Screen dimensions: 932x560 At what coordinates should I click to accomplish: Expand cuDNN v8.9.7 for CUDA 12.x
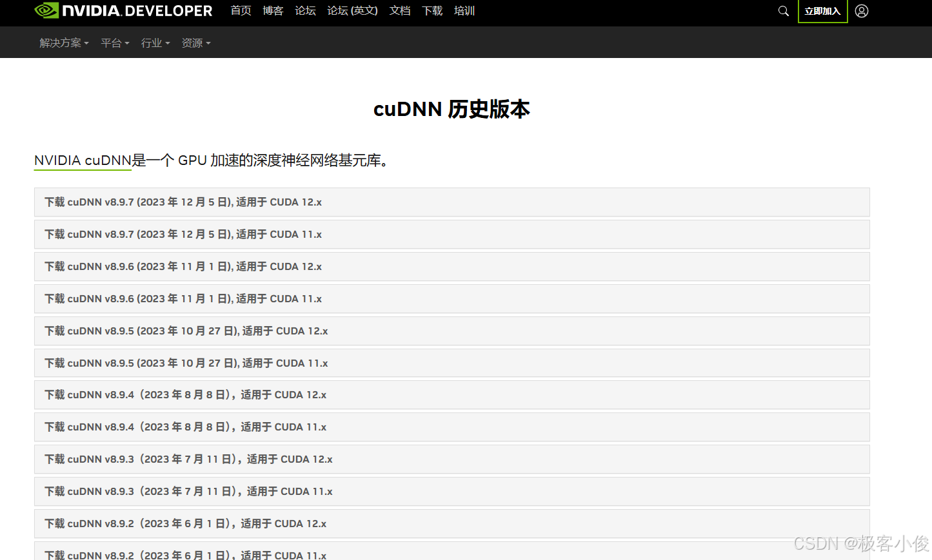pos(451,202)
